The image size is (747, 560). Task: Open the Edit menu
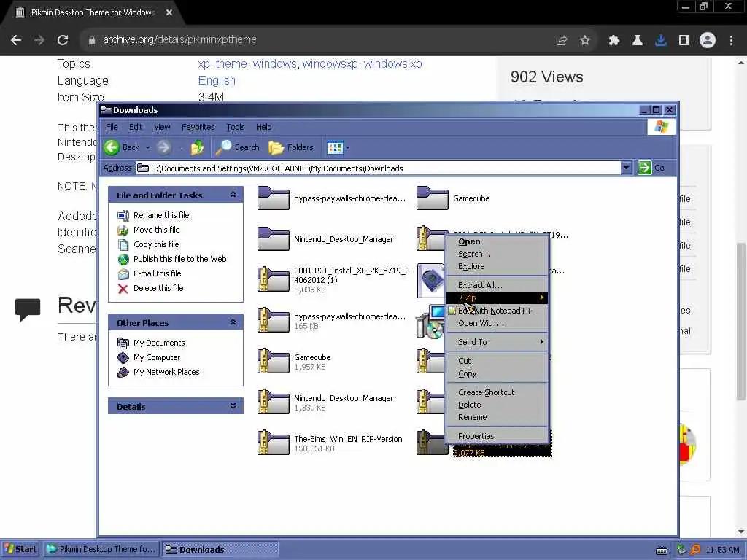click(136, 127)
